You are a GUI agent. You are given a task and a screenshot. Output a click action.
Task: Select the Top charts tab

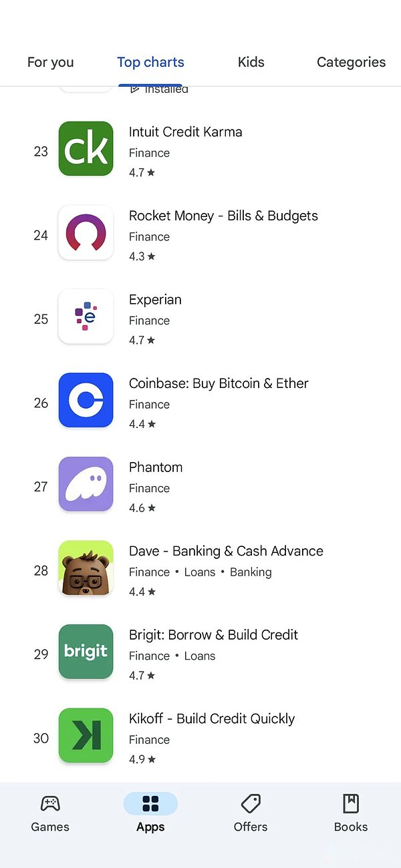coord(150,62)
